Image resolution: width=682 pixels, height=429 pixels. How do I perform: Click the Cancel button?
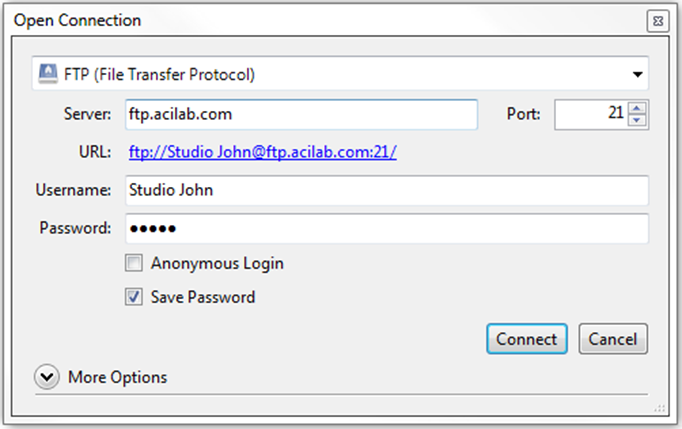(613, 339)
